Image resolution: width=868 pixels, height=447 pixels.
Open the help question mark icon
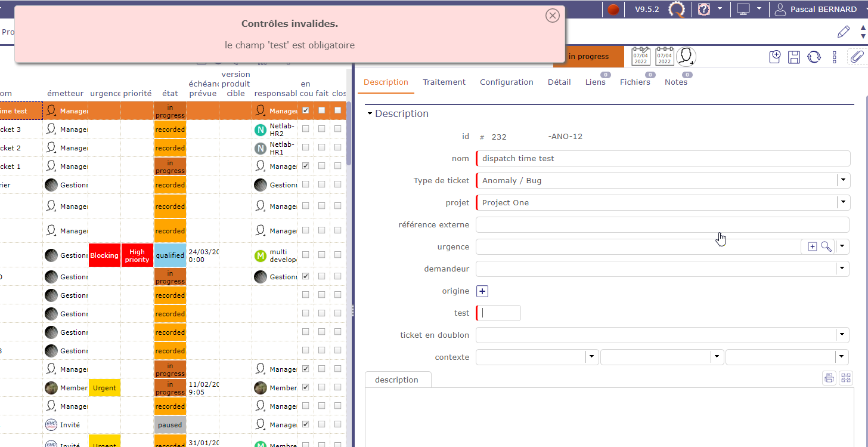(704, 10)
